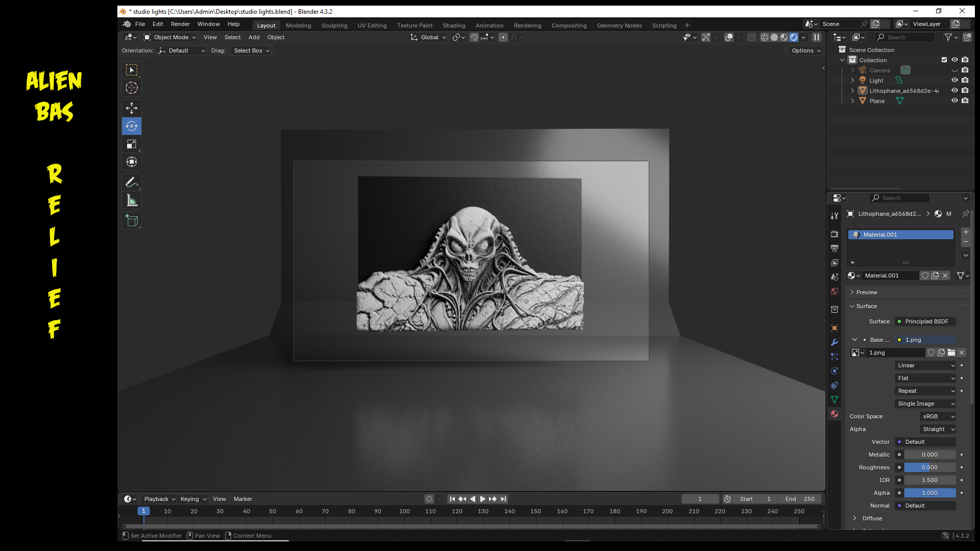Select the Select Box tool icon

pos(132,70)
